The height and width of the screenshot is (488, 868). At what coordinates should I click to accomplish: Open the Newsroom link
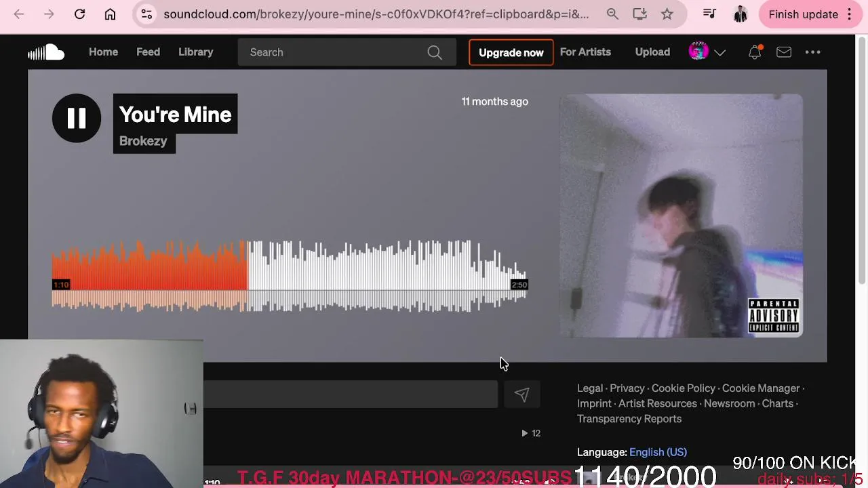(730, 403)
